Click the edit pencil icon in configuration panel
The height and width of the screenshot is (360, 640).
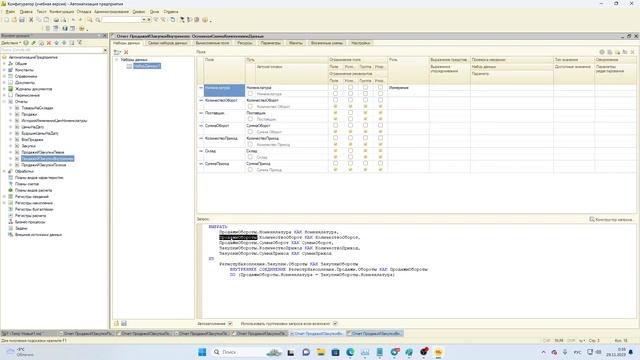click(33, 43)
